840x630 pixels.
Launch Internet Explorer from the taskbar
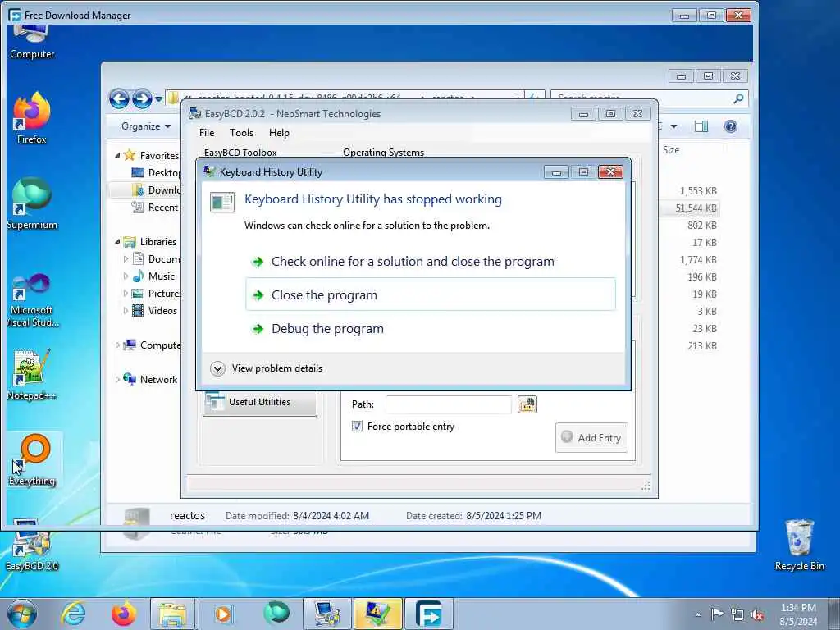click(x=73, y=614)
